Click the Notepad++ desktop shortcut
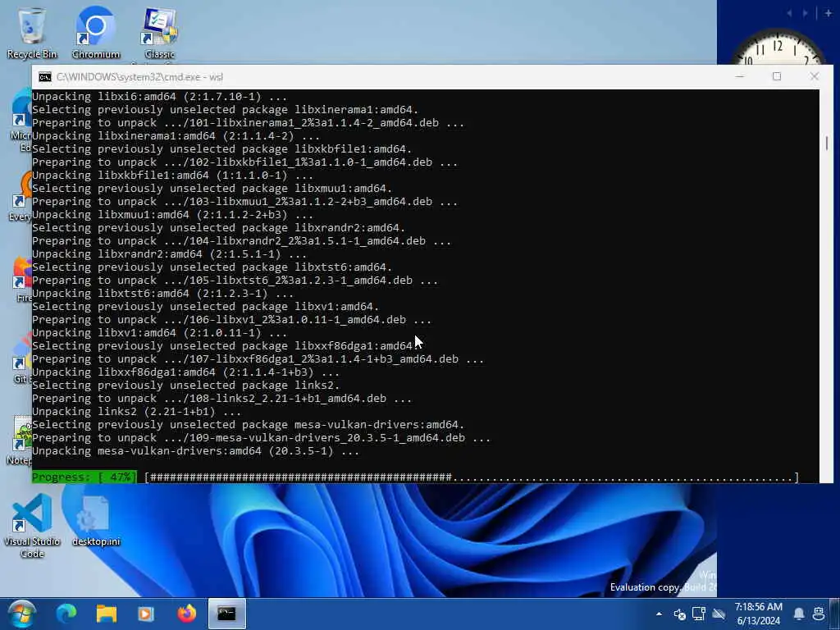The width and height of the screenshot is (840, 630). (21, 441)
